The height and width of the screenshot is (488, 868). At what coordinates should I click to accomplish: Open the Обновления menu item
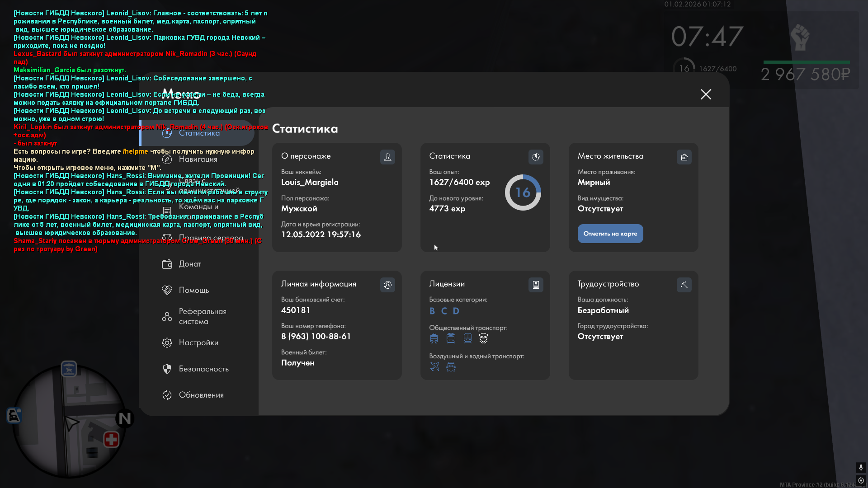(x=201, y=395)
